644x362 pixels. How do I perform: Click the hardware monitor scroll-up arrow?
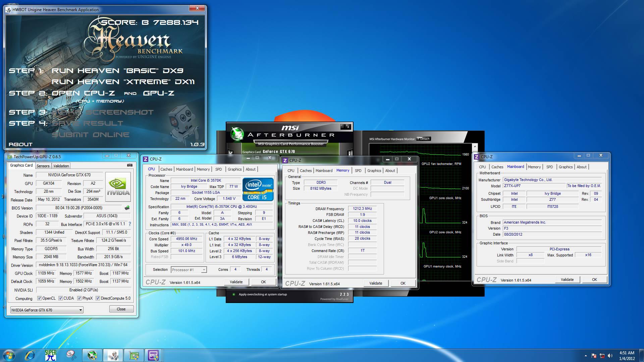pyautogui.click(x=475, y=147)
